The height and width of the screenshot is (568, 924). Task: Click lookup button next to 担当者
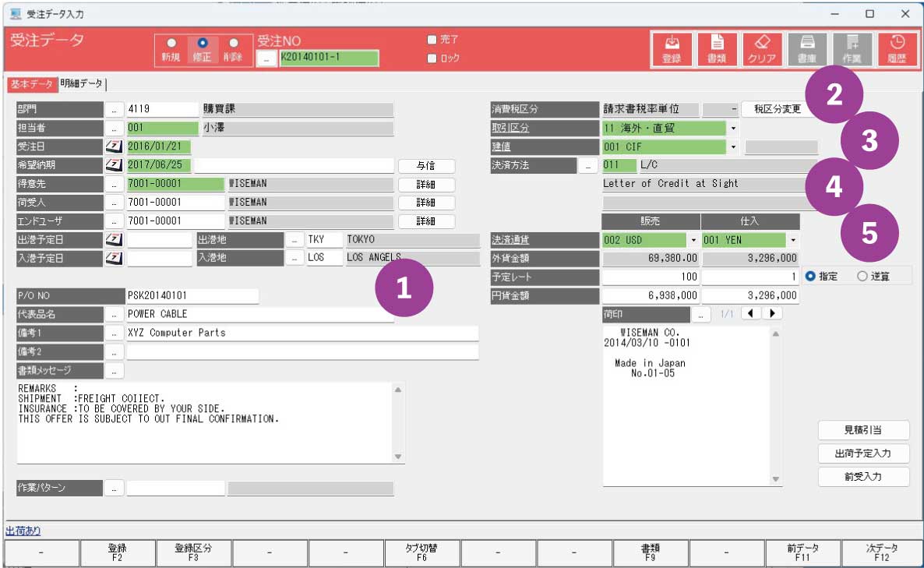tap(115, 128)
